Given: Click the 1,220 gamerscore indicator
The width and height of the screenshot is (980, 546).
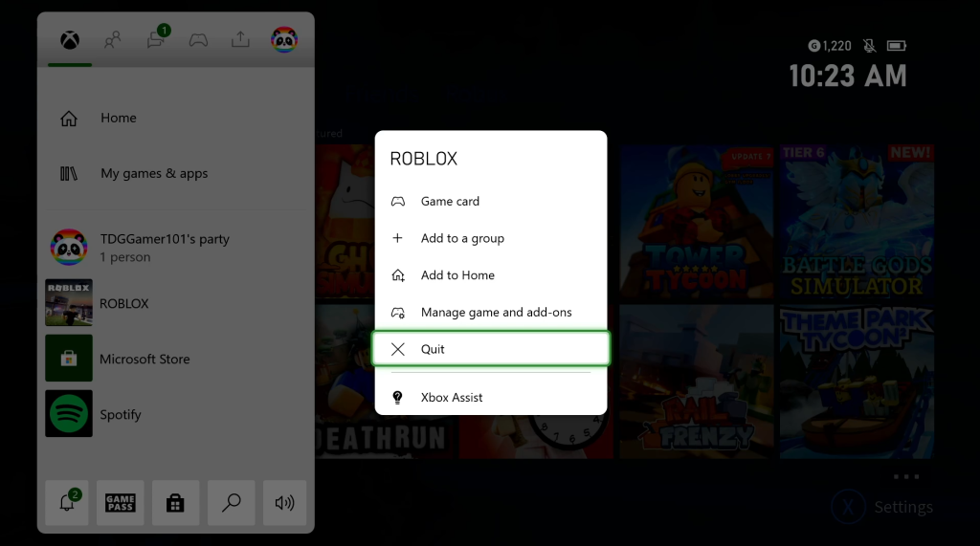Looking at the screenshot, I should tap(830, 46).
